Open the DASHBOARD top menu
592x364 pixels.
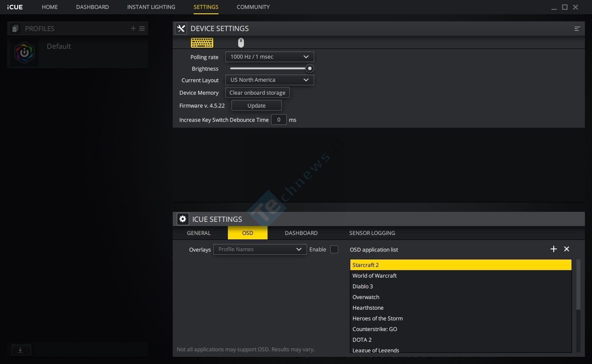[93, 7]
